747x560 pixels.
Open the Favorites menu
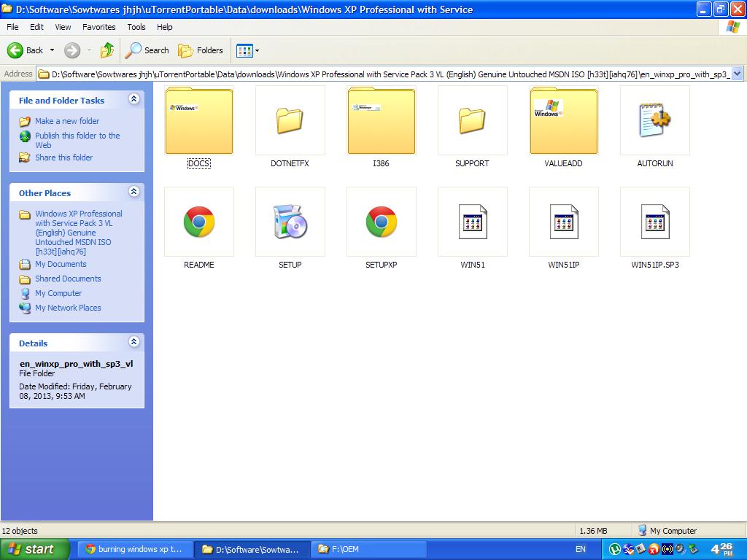(x=99, y=27)
